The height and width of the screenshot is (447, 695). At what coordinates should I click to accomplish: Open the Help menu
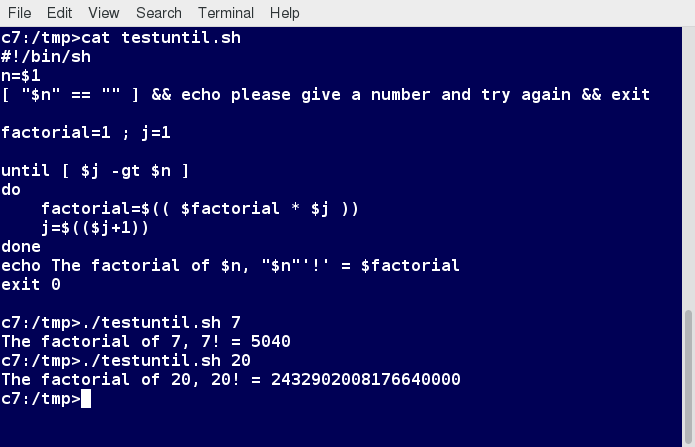click(x=285, y=13)
